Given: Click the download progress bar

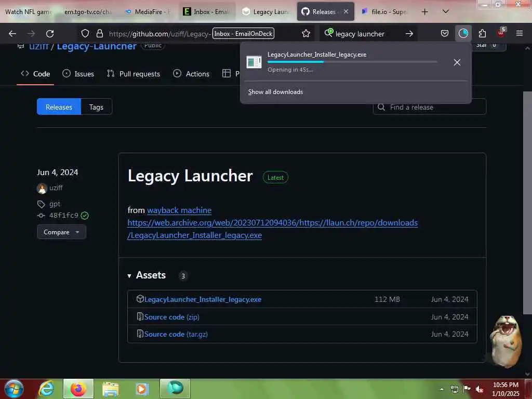Looking at the screenshot, I should click(352, 62).
